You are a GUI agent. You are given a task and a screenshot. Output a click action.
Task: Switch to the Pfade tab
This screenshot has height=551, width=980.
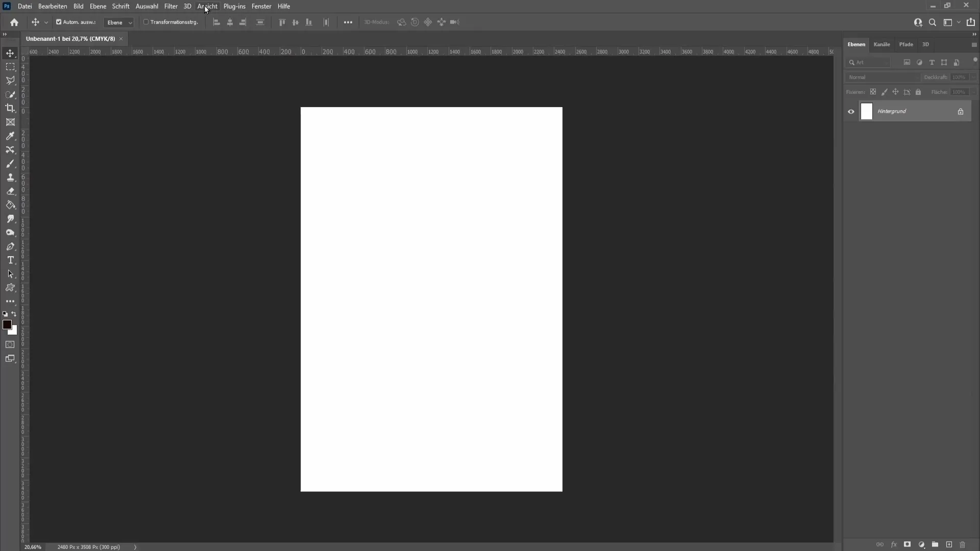(x=905, y=44)
